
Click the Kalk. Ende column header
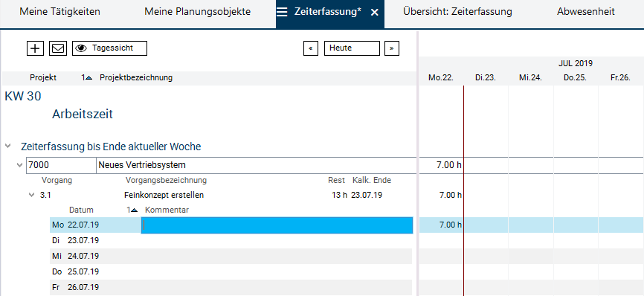[372, 180]
